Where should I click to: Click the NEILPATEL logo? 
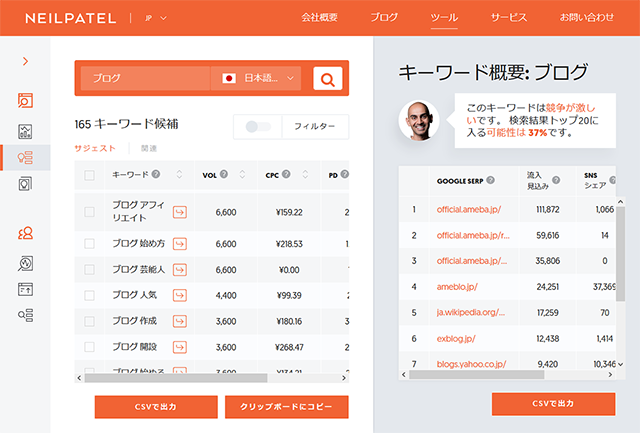click(71, 18)
